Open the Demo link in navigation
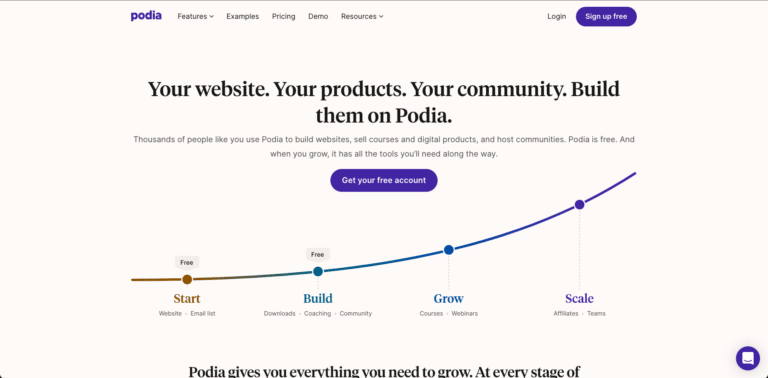 318,16
